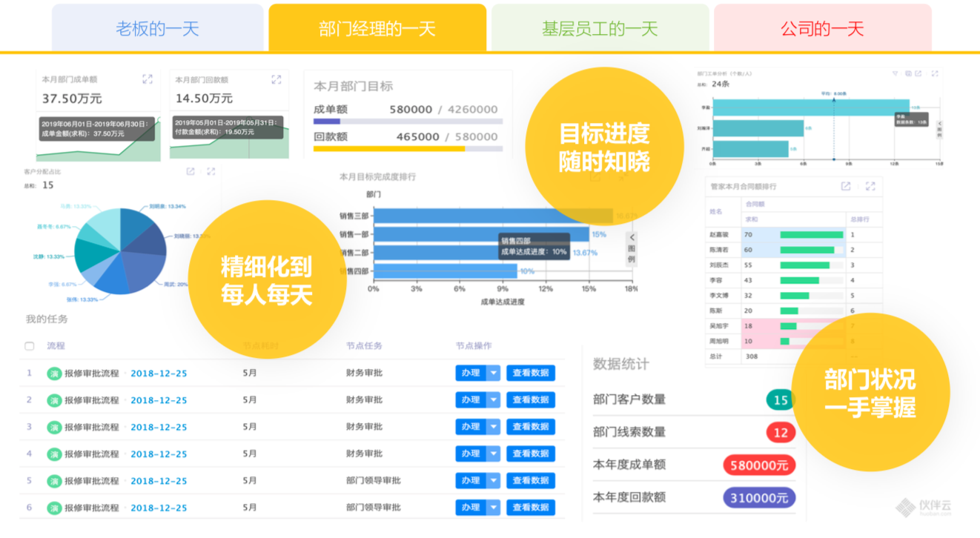
Task: Click 部门领导审批 text in task row 5
Action: (374, 480)
